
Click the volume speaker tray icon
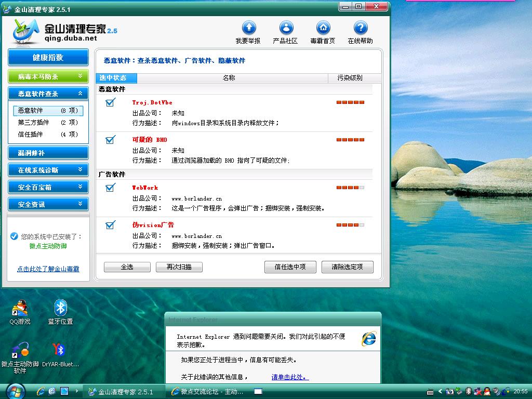pyautogui.click(x=496, y=392)
